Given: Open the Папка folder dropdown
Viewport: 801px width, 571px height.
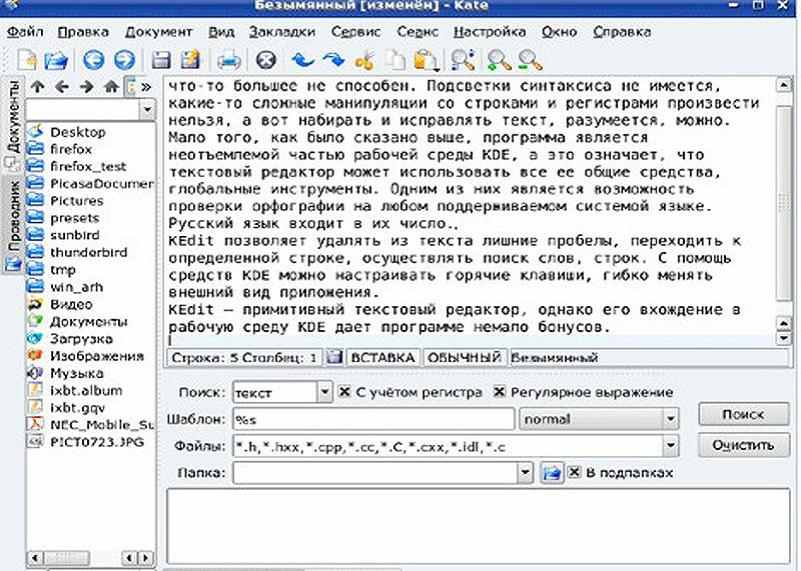Looking at the screenshot, I should coord(525,472).
